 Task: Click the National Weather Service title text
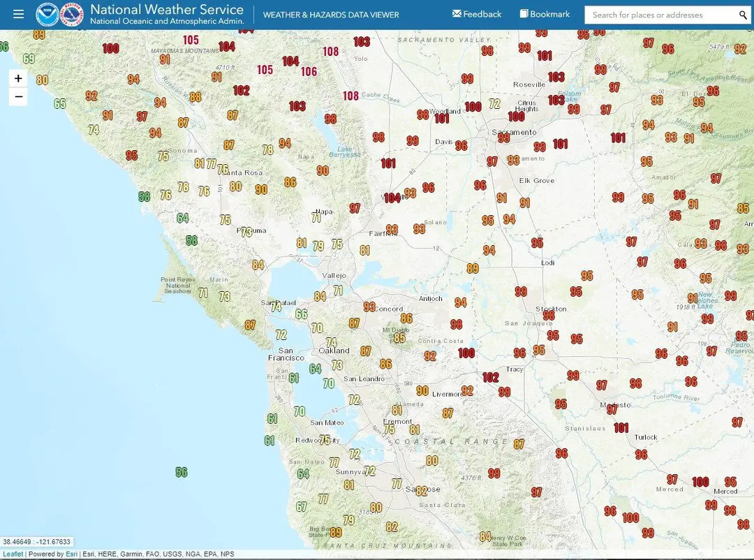pyautogui.click(x=167, y=10)
